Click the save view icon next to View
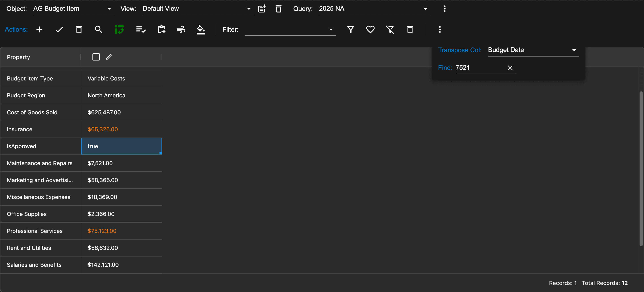The width and height of the screenshot is (644, 292). [262, 9]
